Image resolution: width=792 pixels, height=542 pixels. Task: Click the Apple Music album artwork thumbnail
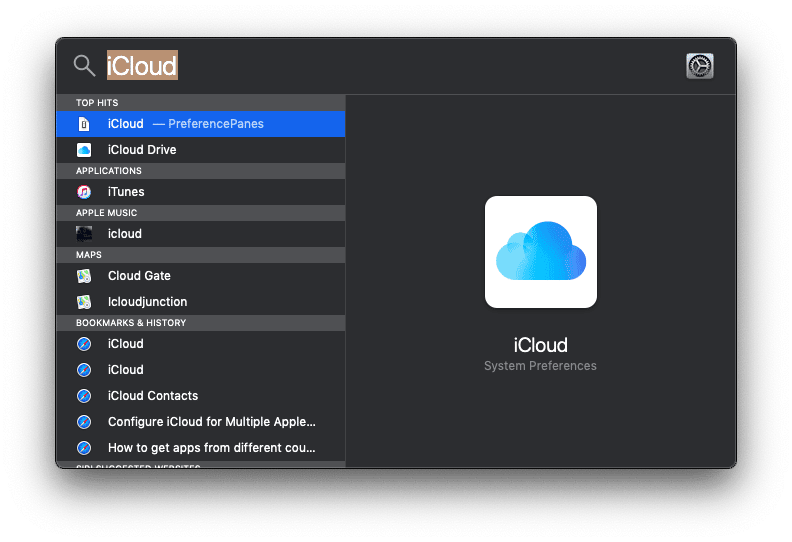[84, 234]
